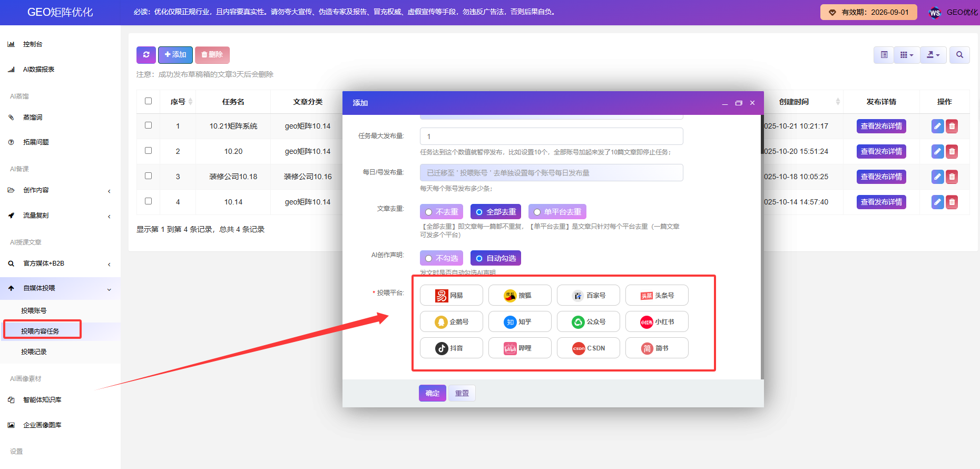Click edit icon for row 10.21矩阵系统
Screen dimensions: 980x469
(937, 126)
